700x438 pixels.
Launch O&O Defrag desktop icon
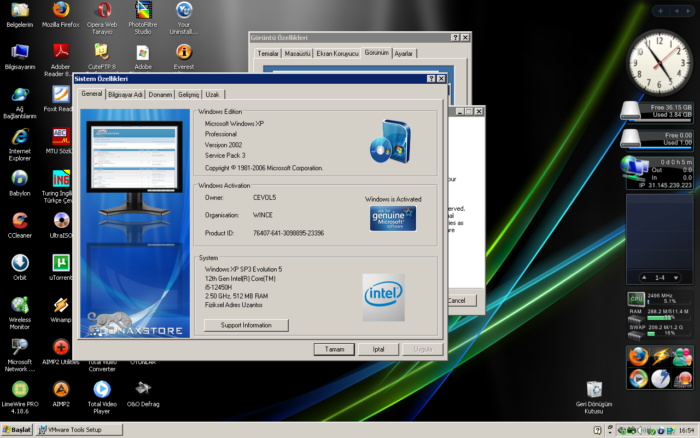pos(143,393)
